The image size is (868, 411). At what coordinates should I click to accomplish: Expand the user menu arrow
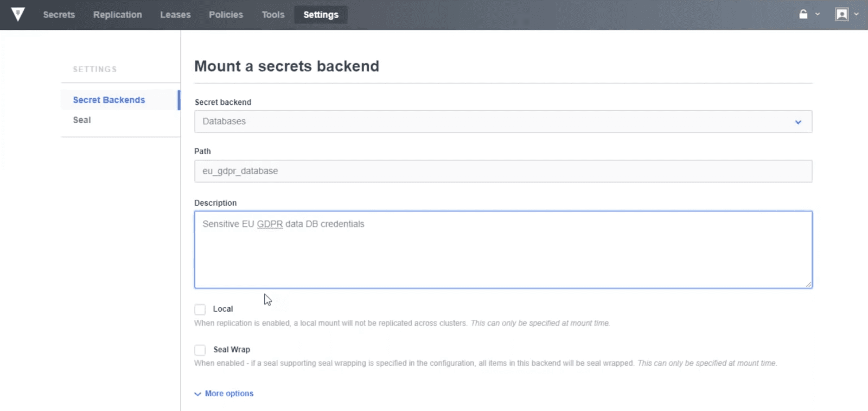857,14
